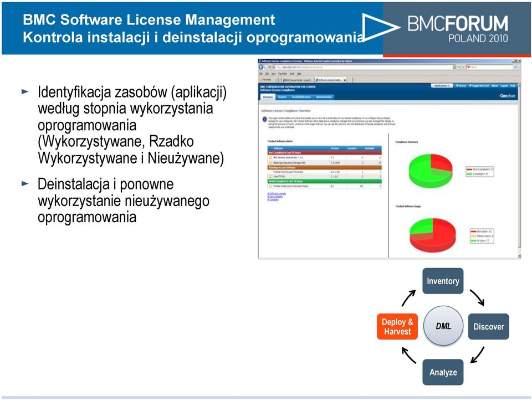
Task: Open the View menu in Internet Explorer
Action: (x=273, y=74)
